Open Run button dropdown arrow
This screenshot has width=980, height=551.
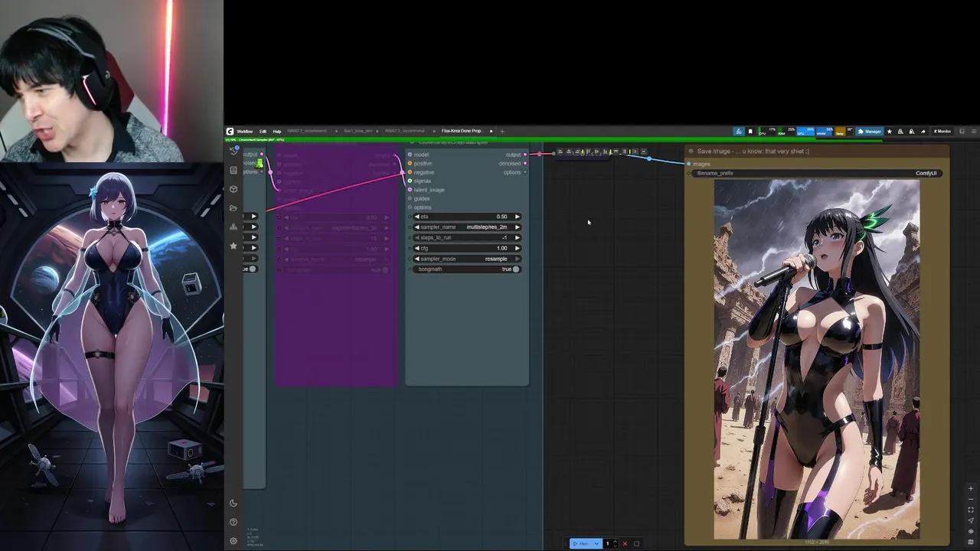click(x=596, y=543)
